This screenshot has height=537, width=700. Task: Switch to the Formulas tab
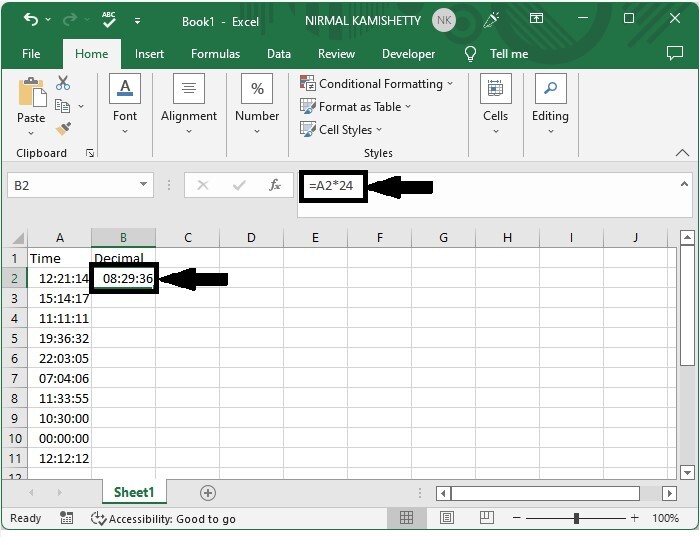[x=216, y=54]
